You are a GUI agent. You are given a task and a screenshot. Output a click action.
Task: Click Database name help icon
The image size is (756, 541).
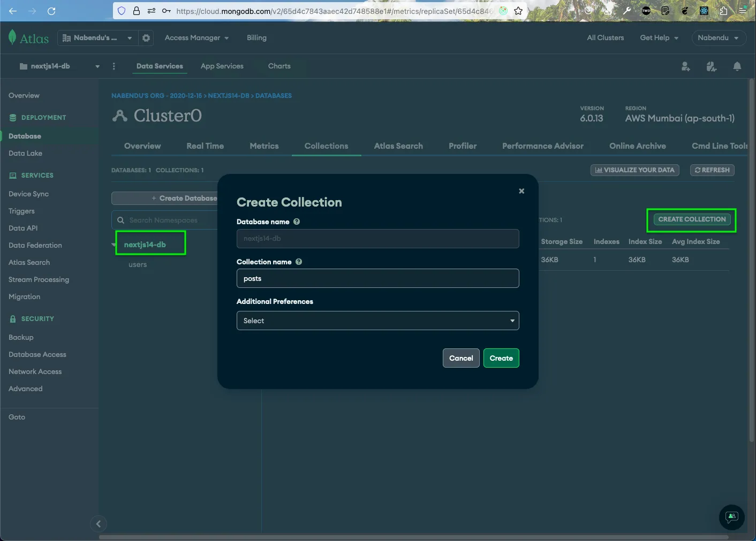(297, 222)
